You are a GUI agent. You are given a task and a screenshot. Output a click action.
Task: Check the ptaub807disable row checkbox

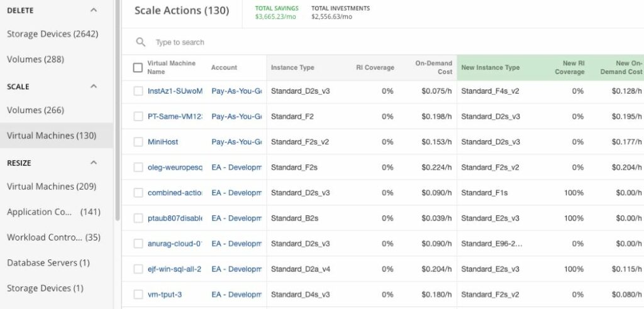pyautogui.click(x=138, y=219)
